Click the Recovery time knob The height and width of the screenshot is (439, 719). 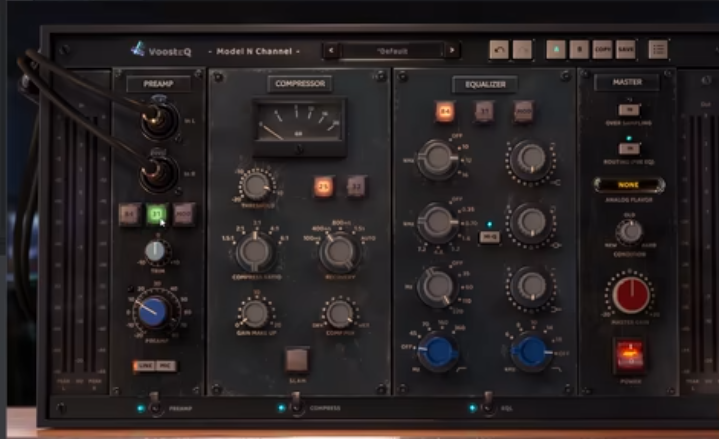(x=340, y=252)
